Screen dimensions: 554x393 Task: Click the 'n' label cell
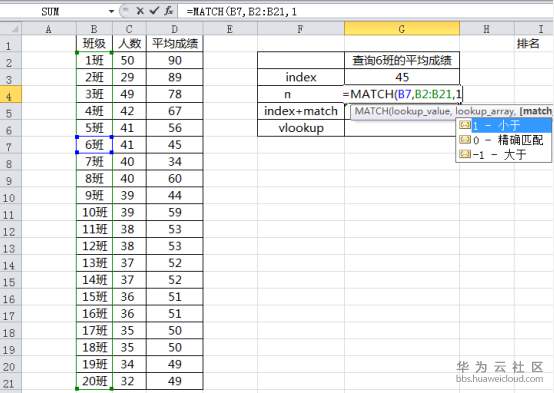pos(301,94)
